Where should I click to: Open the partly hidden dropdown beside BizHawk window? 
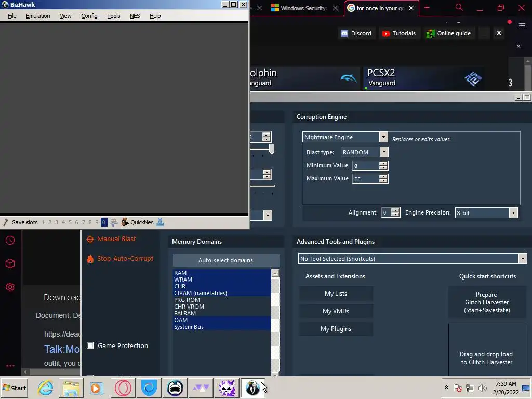268,215
